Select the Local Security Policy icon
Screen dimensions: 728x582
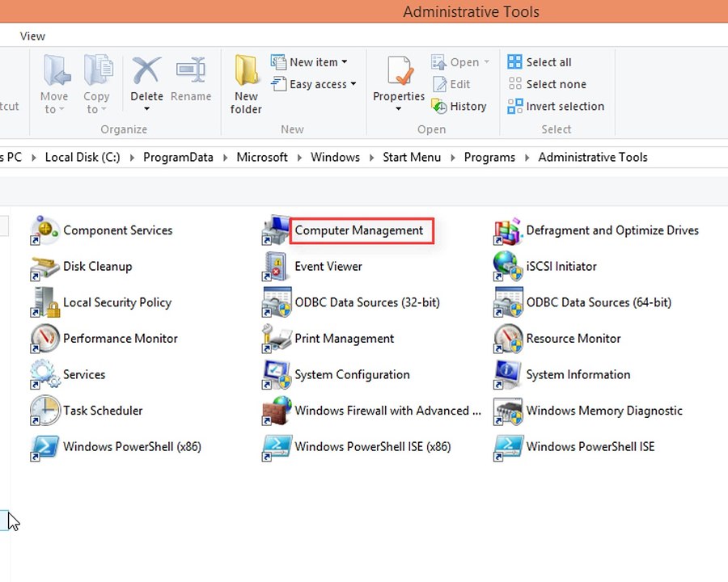click(44, 302)
